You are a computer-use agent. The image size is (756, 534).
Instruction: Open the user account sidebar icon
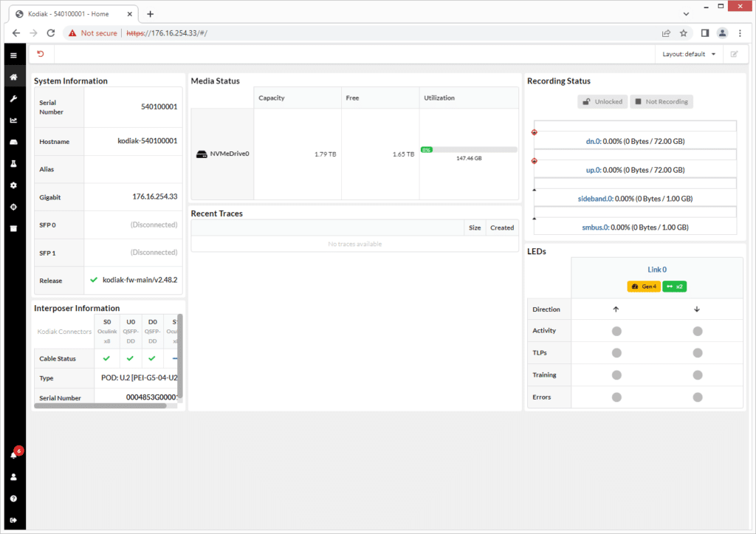coord(13,477)
